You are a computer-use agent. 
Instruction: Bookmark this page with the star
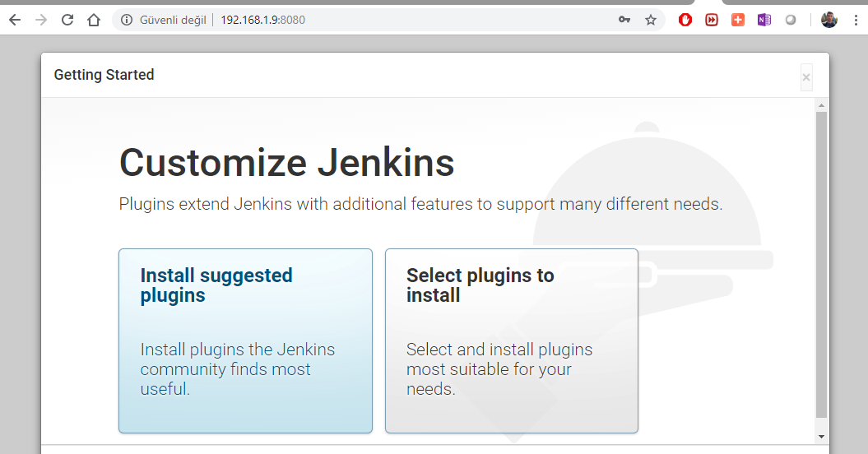[x=651, y=20]
